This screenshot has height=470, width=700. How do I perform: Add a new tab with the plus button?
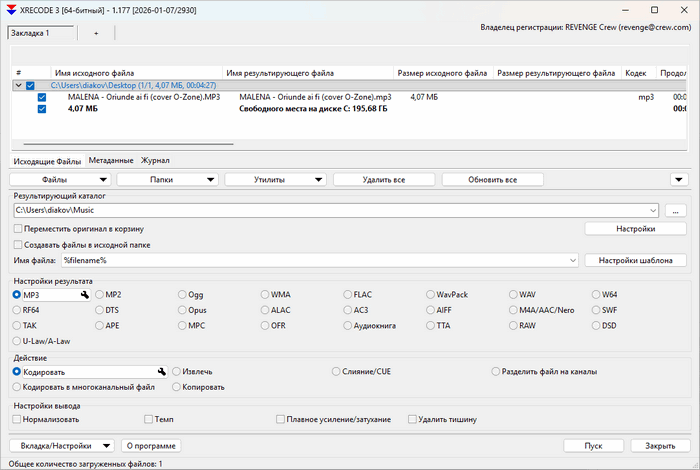click(96, 33)
